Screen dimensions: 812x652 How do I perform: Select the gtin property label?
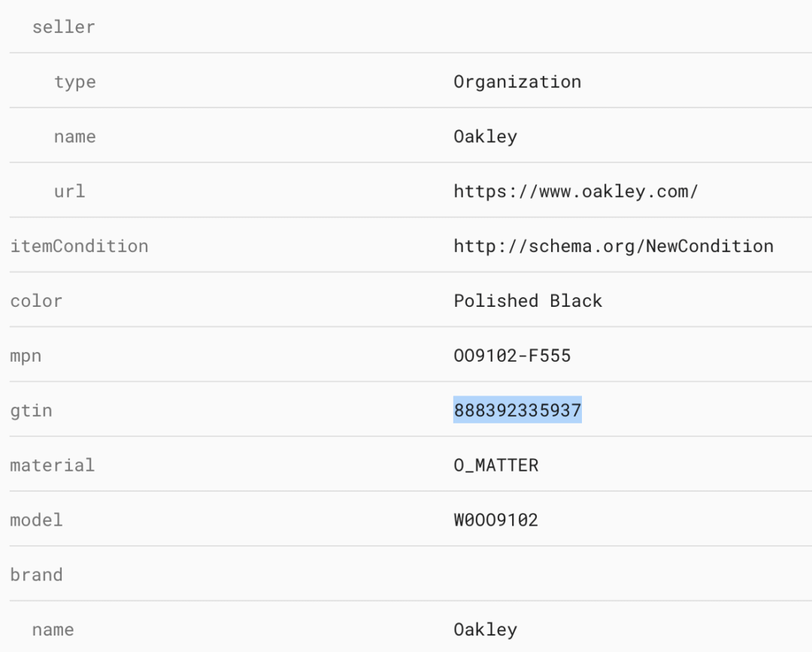tap(31, 411)
